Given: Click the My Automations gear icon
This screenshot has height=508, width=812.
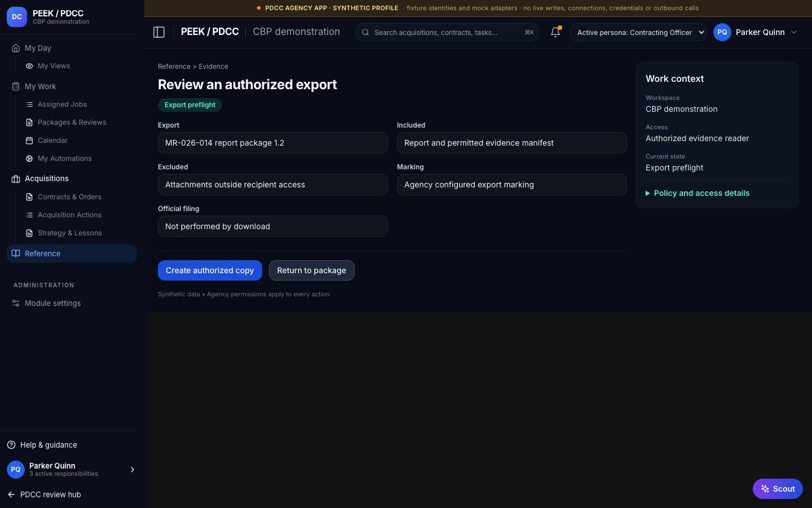Looking at the screenshot, I should point(29,159).
